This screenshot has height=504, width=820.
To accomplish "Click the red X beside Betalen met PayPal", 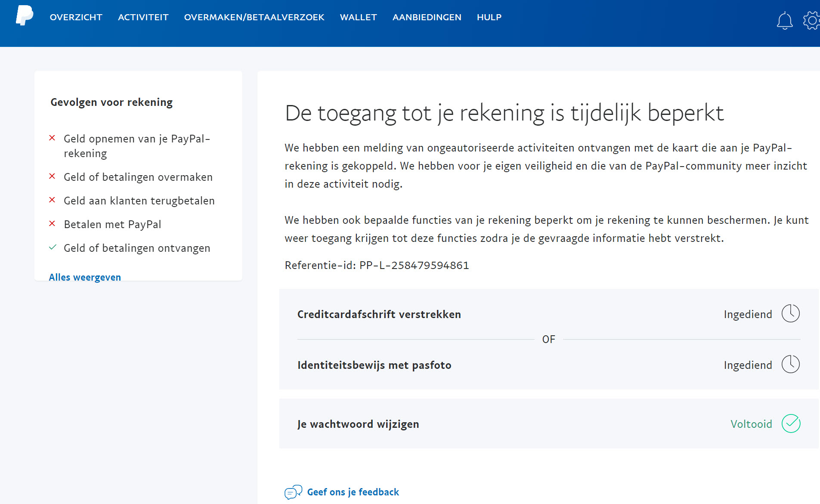I will pos(52,224).
